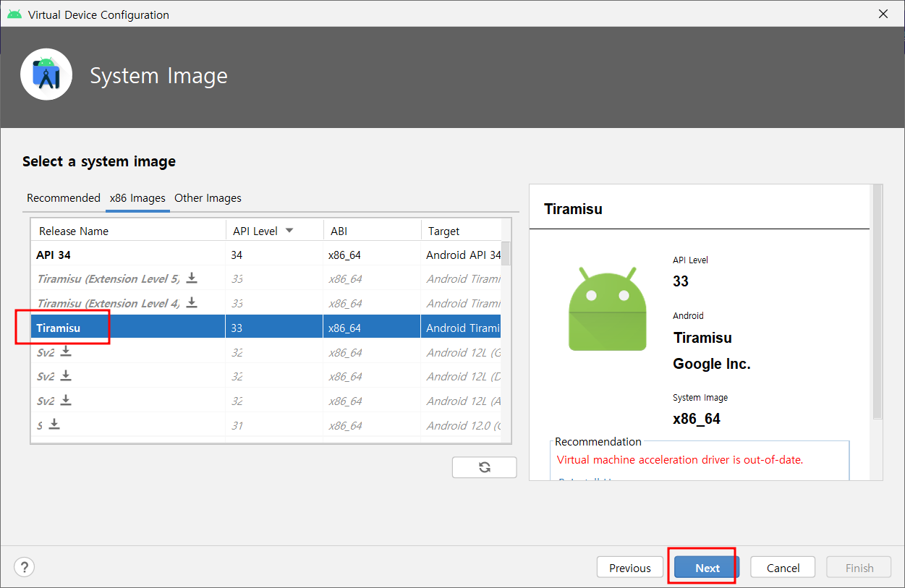The width and height of the screenshot is (905, 588).
Task: Return to the Previous step
Action: pyautogui.click(x=630, y=568)
